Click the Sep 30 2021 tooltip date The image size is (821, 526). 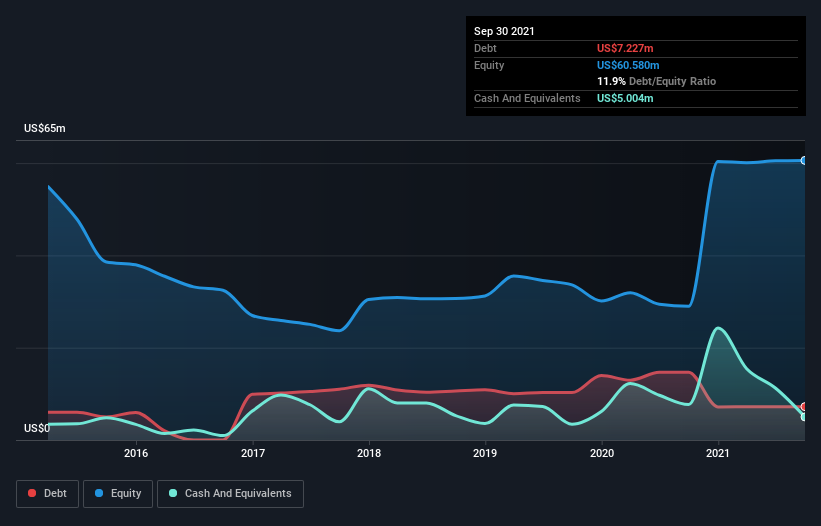click(x=504, y=31)
